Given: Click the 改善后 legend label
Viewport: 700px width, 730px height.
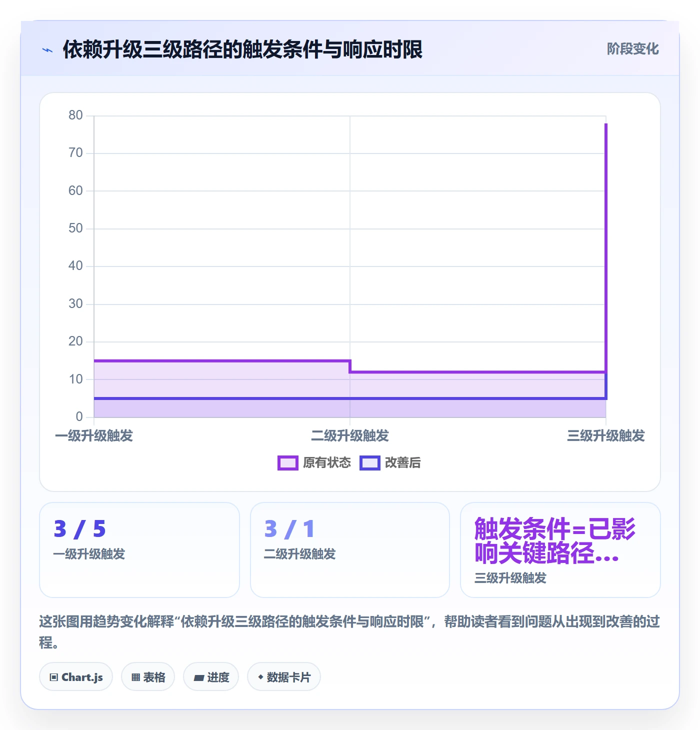Looking at the screenshot, I should click(402, 463).
